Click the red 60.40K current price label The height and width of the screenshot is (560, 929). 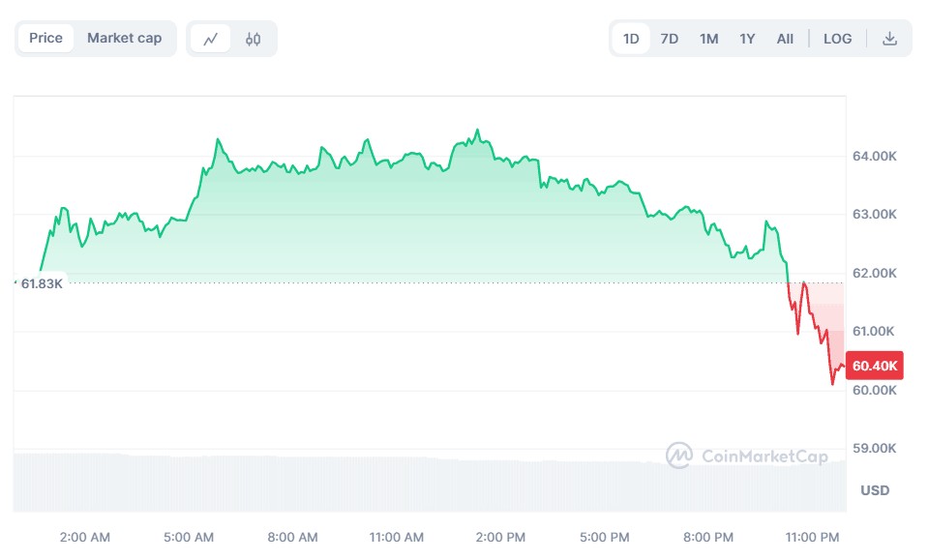[x=875, y=366]
